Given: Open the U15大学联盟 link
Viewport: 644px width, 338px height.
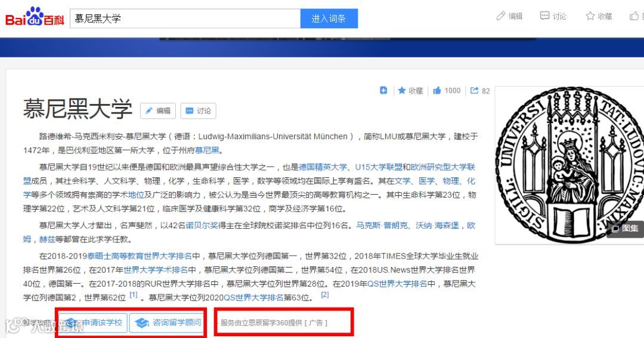Looking at the screenshot, I should pyautogui.click(x=379, y=167).
